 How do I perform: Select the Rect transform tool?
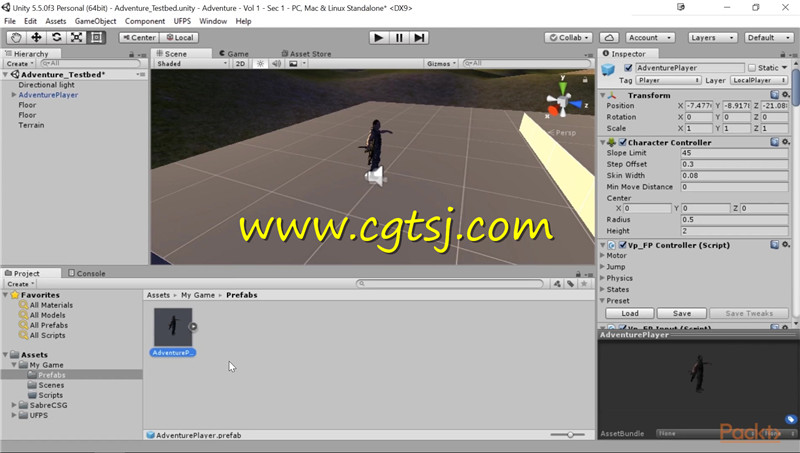96,37
